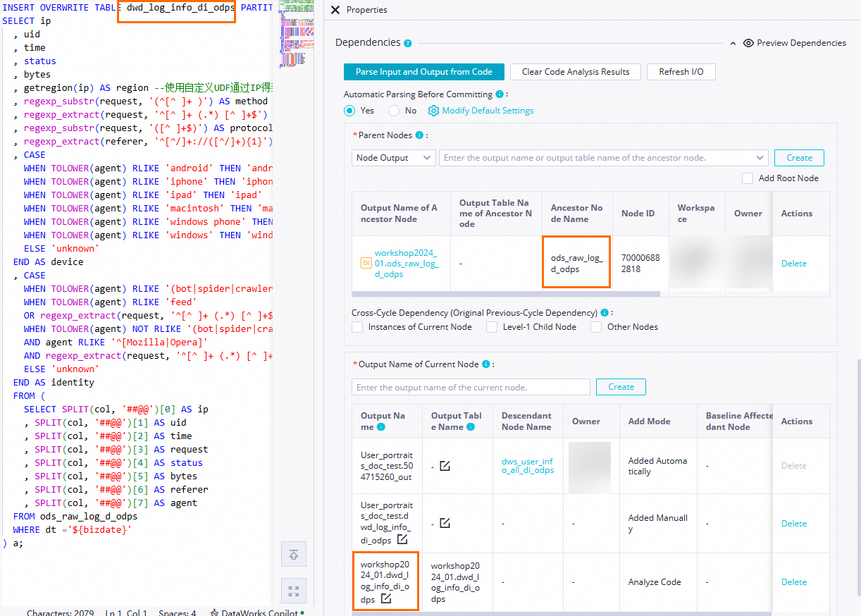Check Instances of Current Node

[x=357, y=327]
